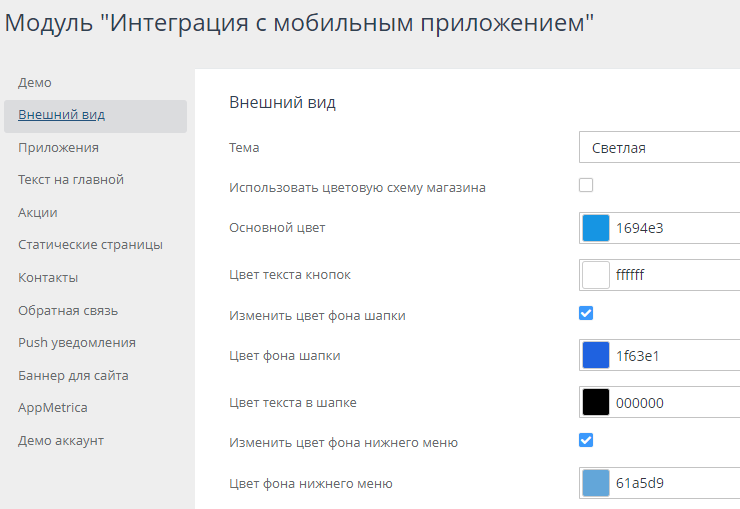The height and width of the screenshot is (509, 740).
Task: Expand the Тема dropdown showing Светлая
Action: (659, 148)
